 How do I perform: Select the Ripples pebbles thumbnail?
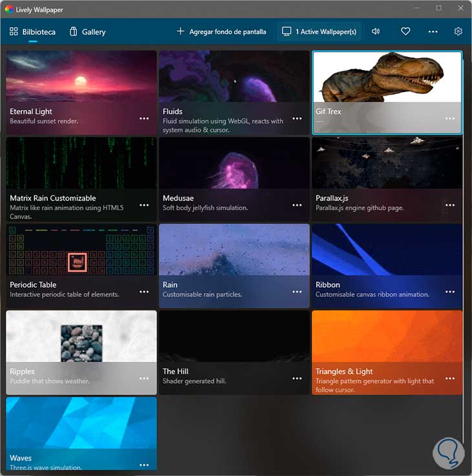point(81,336)
